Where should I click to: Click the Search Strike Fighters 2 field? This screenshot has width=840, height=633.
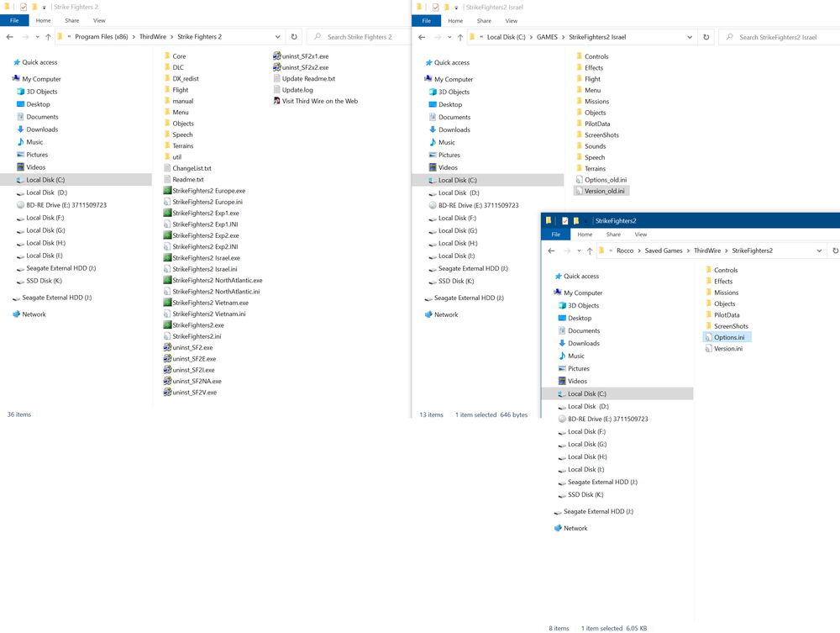click(x=359, y=37)
